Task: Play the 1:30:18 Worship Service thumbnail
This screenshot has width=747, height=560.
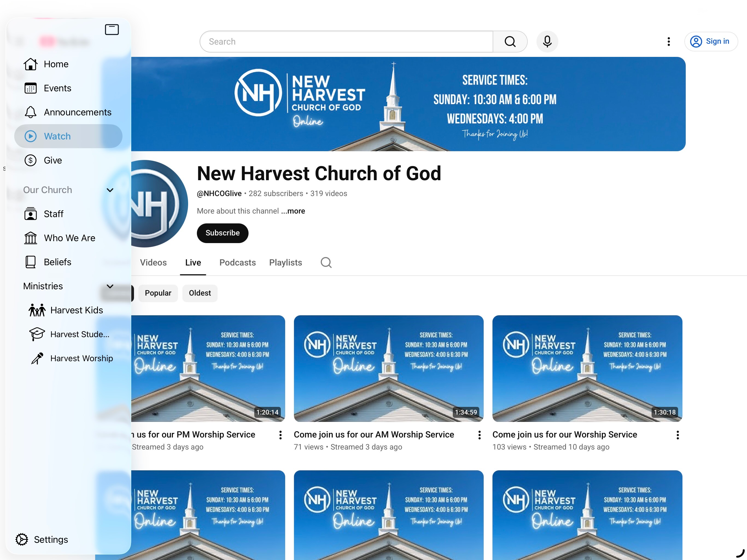Action: click(x=587, y=369)
